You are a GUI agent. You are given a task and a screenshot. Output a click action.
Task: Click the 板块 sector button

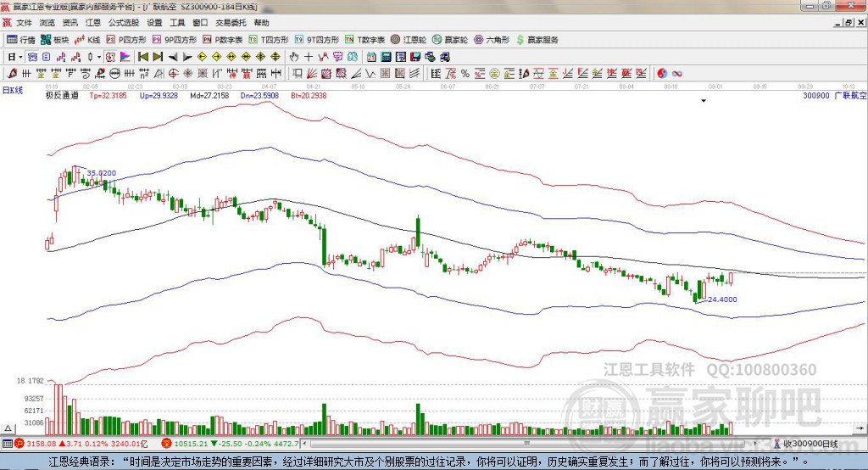[x=55, y=40]
